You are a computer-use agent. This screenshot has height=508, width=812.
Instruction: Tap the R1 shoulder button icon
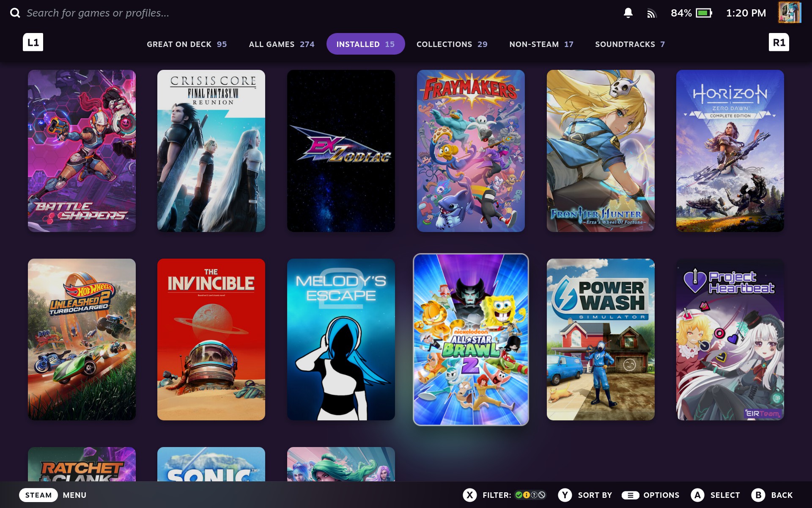coord(779,42)
